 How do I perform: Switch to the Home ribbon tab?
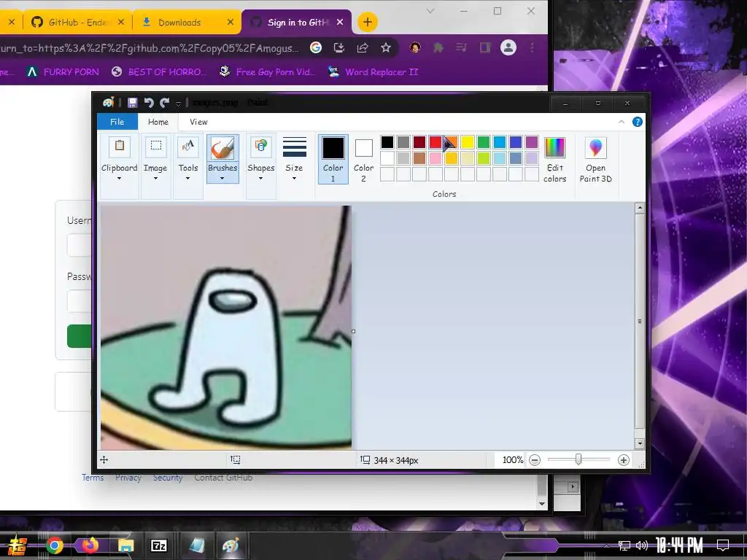tap(158, 122)
